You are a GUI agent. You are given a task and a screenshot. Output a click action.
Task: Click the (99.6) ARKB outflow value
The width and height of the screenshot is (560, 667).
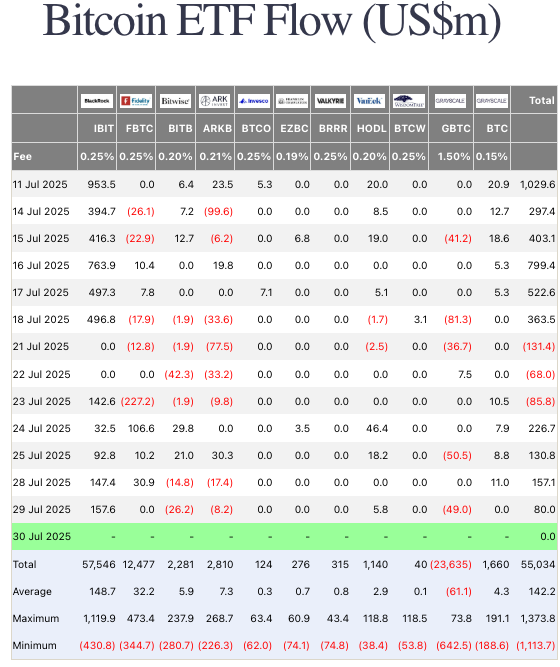[x=218, y=211]
